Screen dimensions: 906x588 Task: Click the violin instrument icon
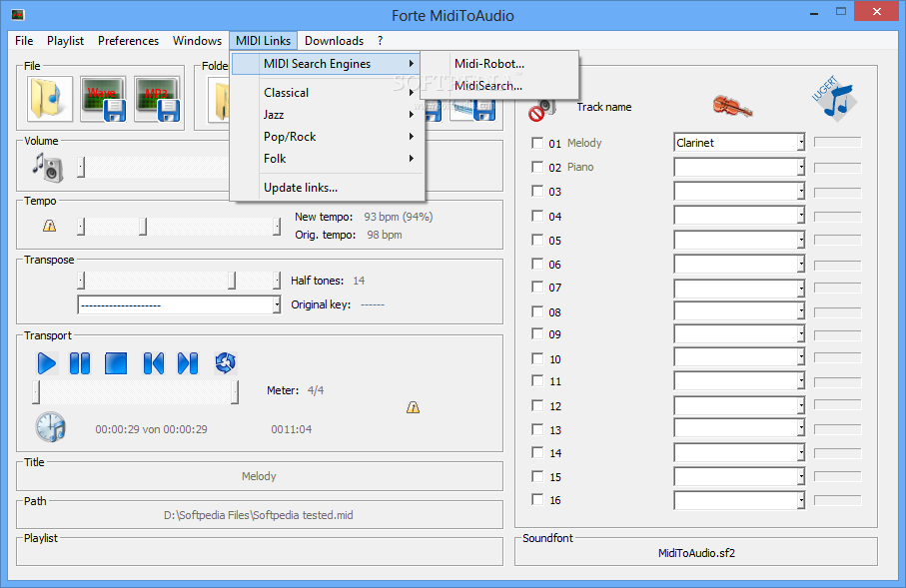pos(732,106)
